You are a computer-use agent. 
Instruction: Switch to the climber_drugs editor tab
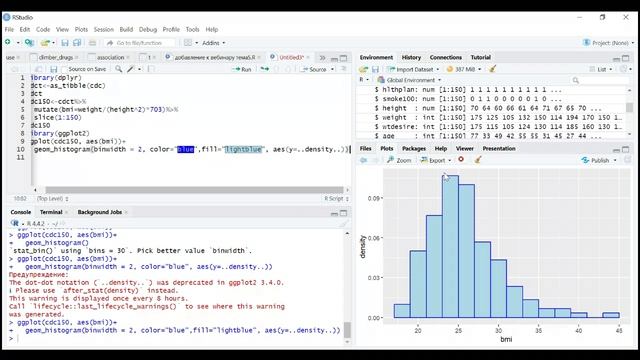pyautogui.click(x=56, y=58)
